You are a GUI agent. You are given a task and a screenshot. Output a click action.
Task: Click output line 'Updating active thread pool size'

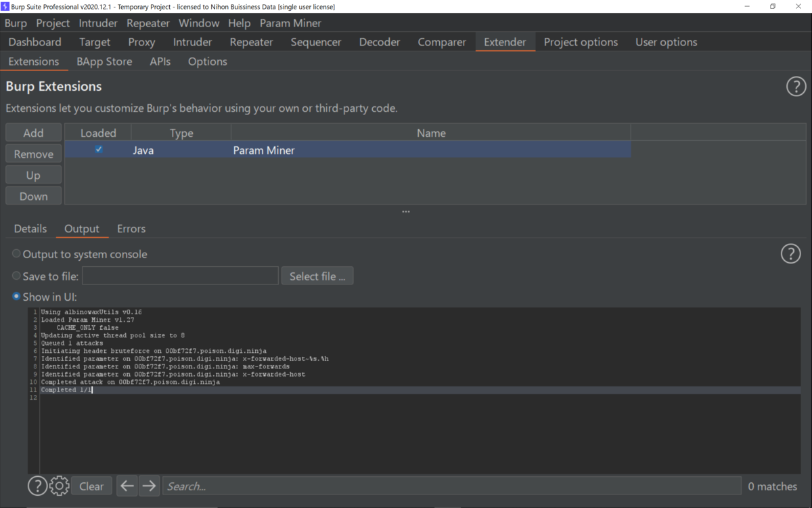point(112,335)
